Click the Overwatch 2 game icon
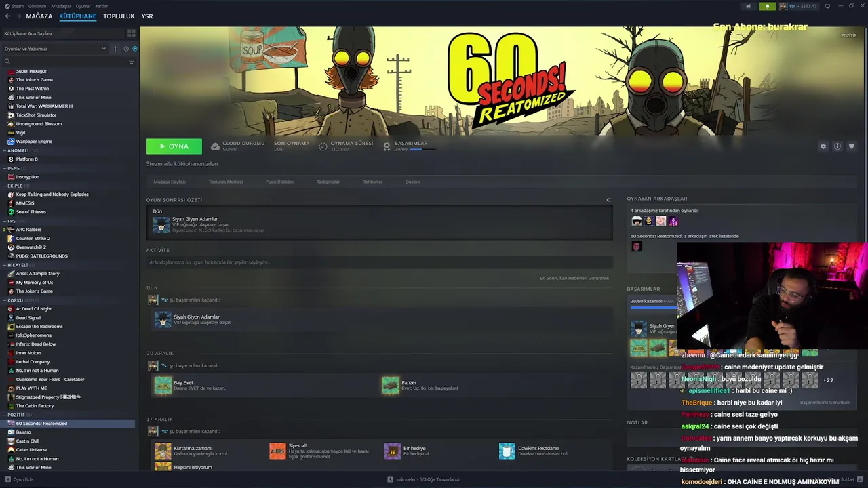The height and width of the screenshot is (488, 868). point(11,247)
